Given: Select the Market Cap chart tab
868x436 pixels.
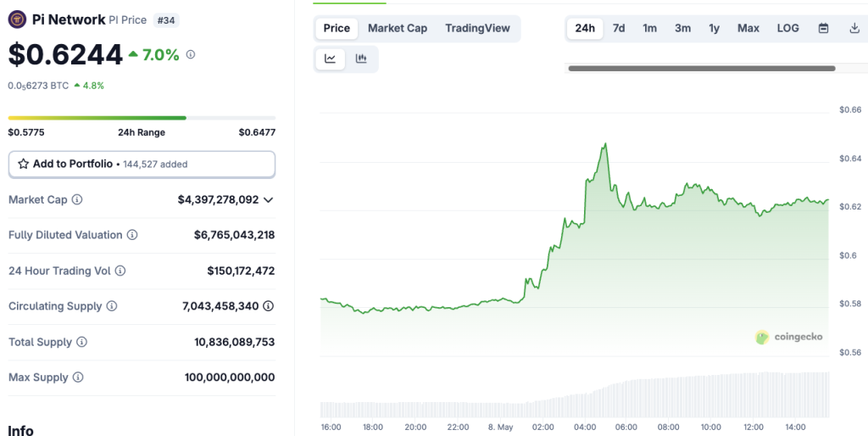Looking at the screenshot, I should pos(398,28).
